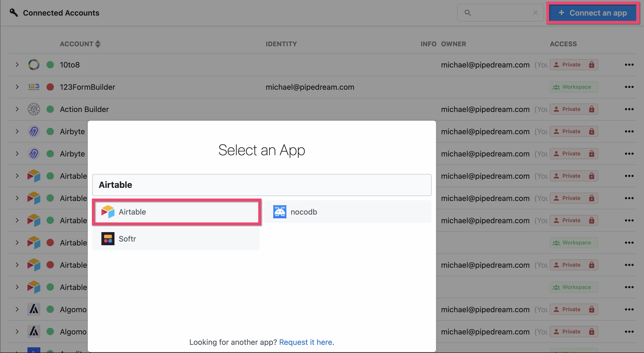Image resolution: width=644 pixels, height=353 pixels.
Task: Click the Workspace access badge for 123FormBuilder
Action: (574, 87)
